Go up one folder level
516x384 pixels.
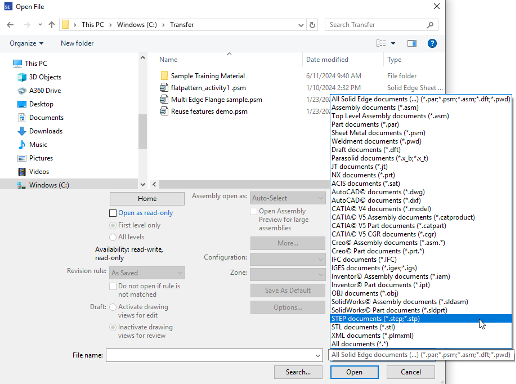click(x=51, y=25)
